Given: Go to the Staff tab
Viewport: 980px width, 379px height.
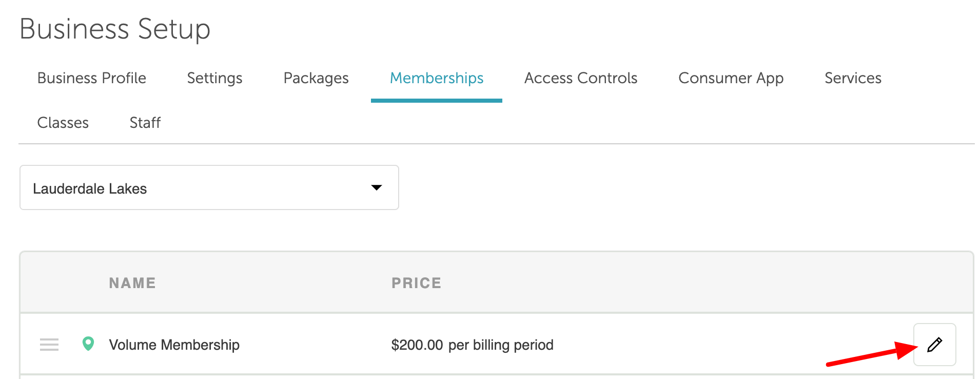Looking at the screenshot, I should coord(145,123).
